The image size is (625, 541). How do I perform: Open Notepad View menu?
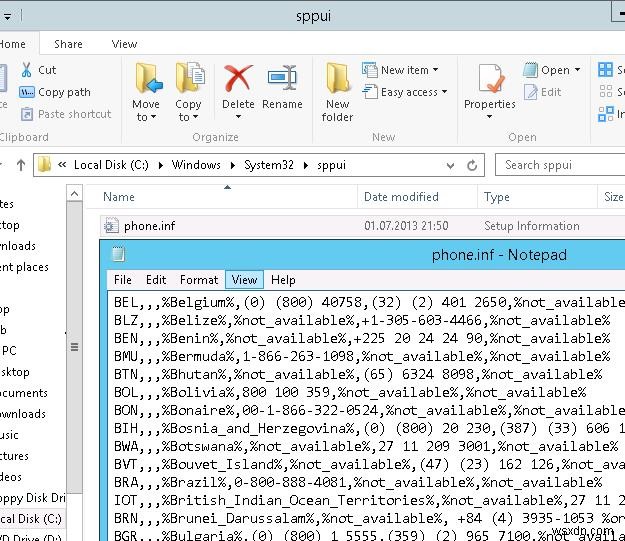[x=244, y=280]
